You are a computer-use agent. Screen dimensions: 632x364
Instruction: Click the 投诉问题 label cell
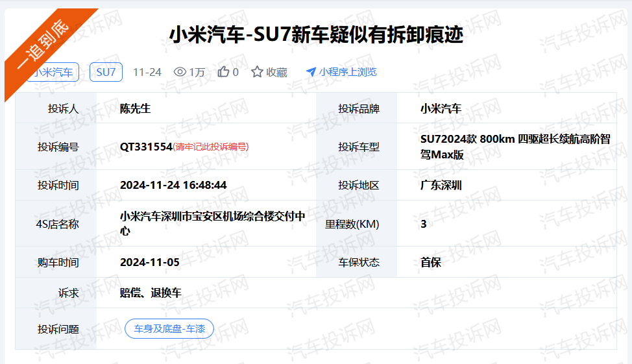click(x=56, y=328)
